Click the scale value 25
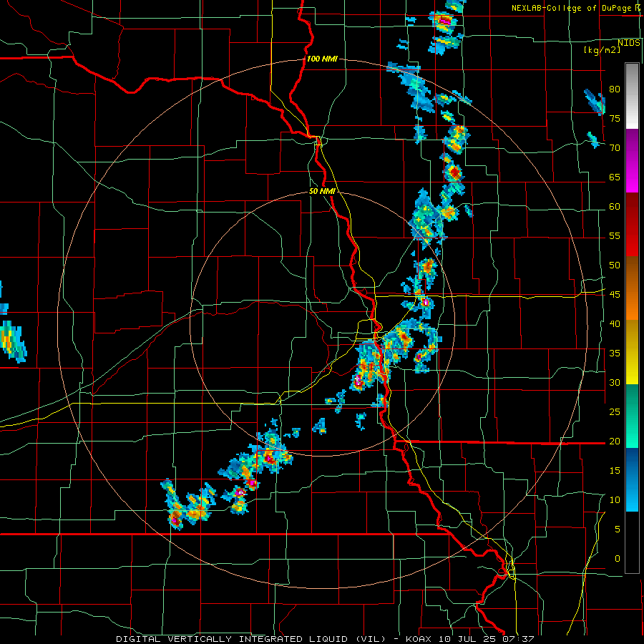Viewport: 644px width, 644px height. [615, 411]
